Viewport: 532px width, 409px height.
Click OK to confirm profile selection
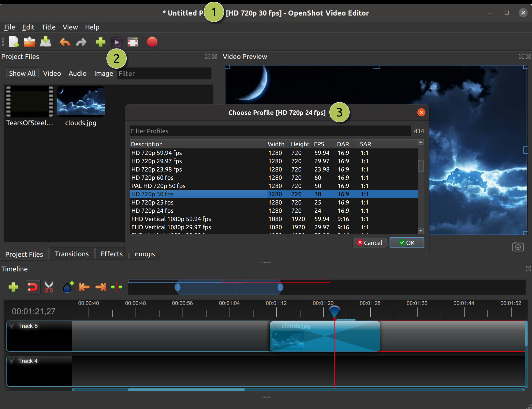406,242
